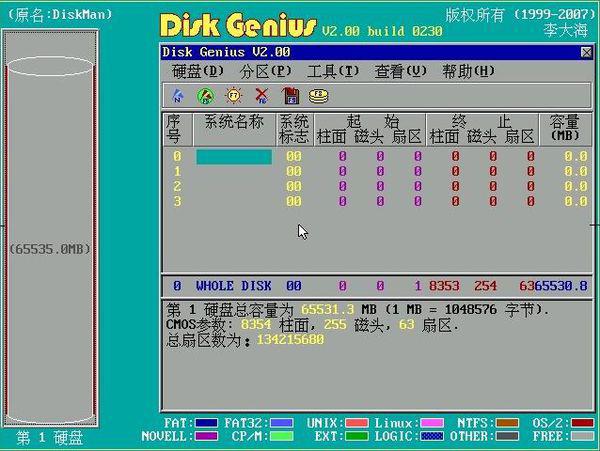The image size is (600, 451).
Task: Click the UNIX legend color swatch
Action: [356, 423]
